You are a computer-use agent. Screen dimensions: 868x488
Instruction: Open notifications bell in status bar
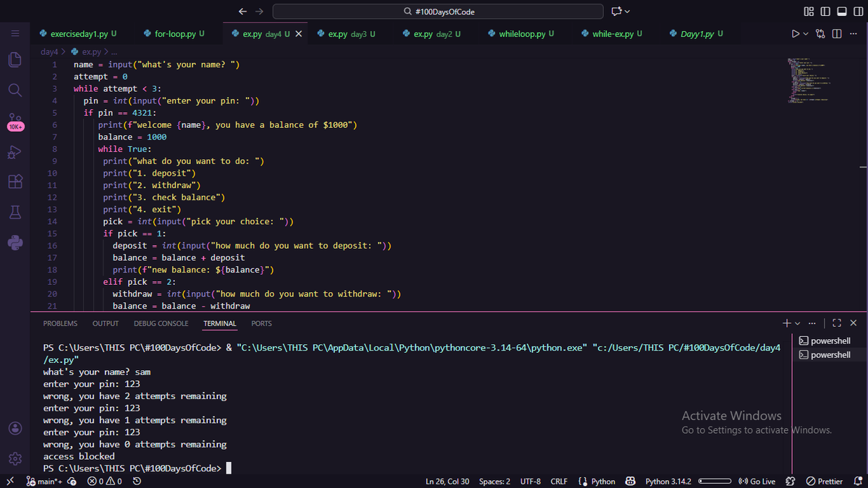[858, 481]
